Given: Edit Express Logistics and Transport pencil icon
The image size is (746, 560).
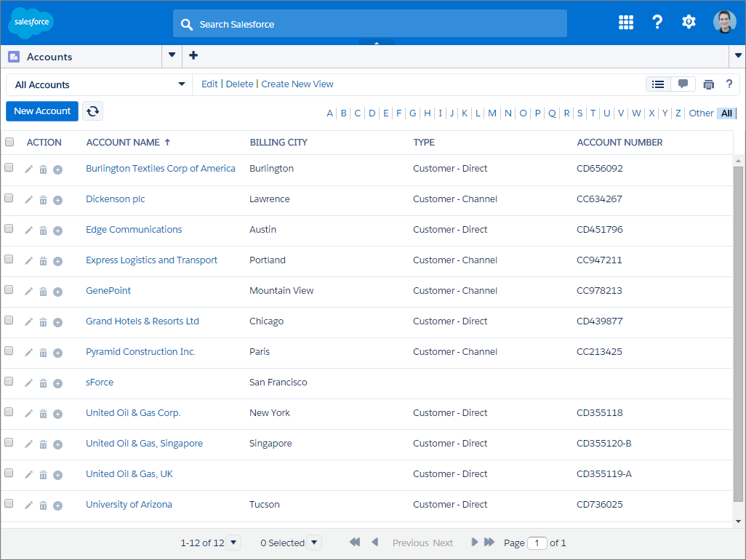Looking at the screenshot, I should click(28, 261).
